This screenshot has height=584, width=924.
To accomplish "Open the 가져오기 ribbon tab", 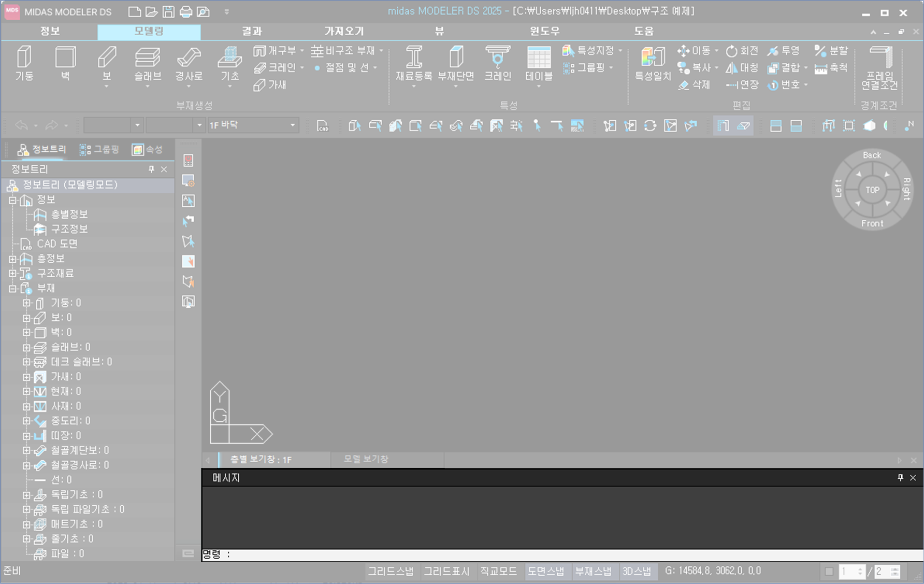I will [x=344, y=31].
